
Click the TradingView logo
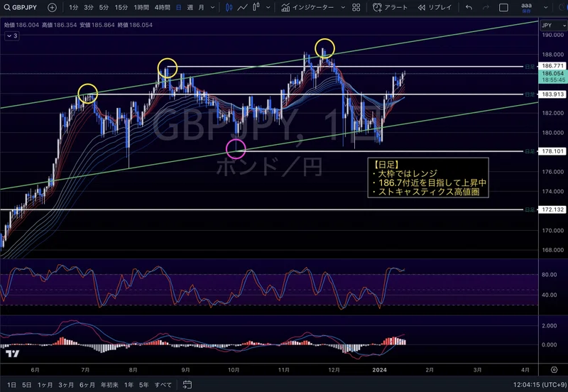tap(13, 354)
